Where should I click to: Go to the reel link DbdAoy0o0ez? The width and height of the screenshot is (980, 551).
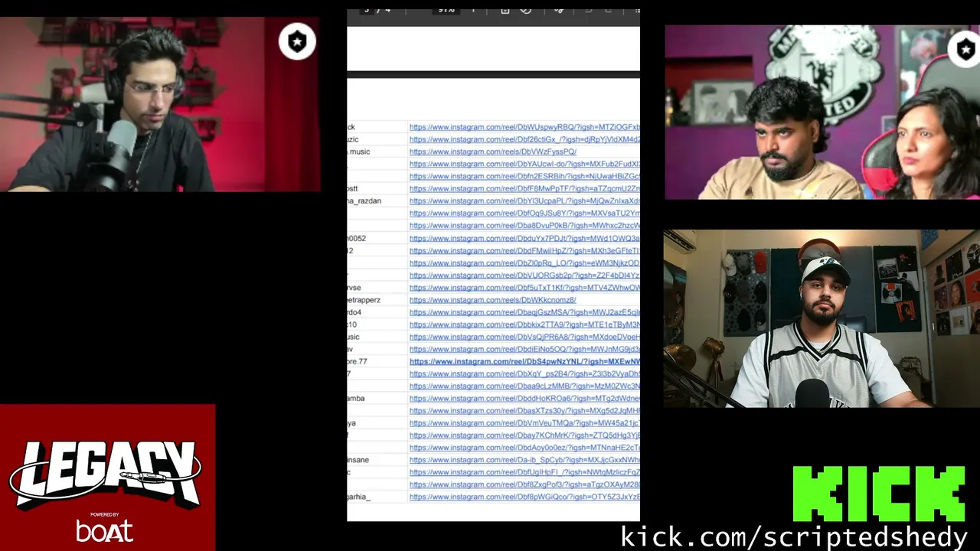click(x=524, y=448)
